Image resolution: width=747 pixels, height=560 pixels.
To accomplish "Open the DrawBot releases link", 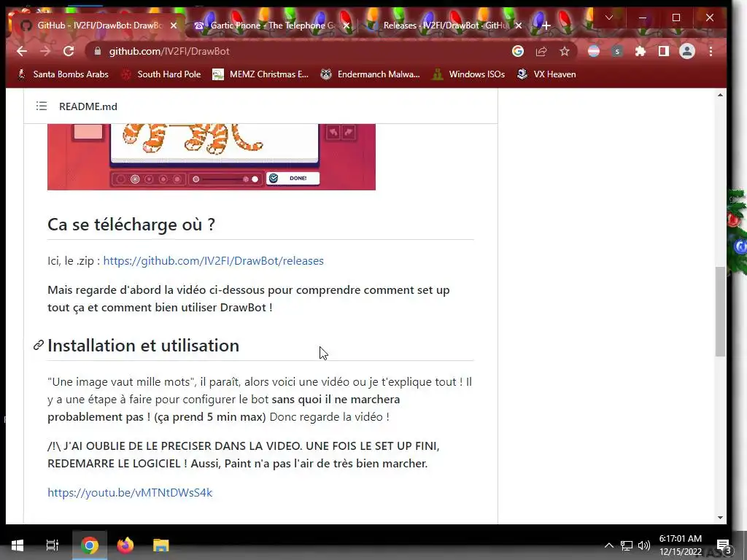I will 214,261.
